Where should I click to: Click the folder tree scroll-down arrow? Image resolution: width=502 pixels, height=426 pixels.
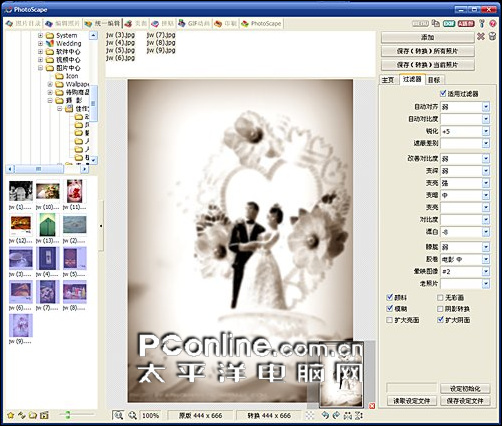point(93,160)
